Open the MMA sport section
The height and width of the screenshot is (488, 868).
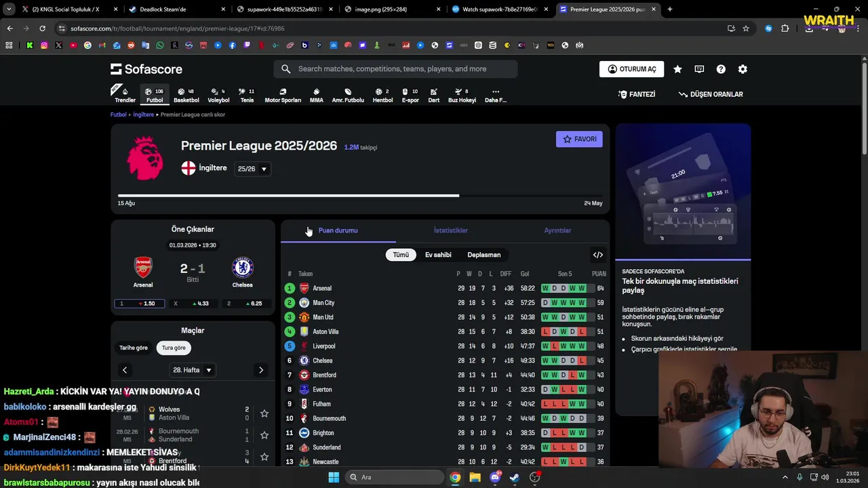click(317, 95)
